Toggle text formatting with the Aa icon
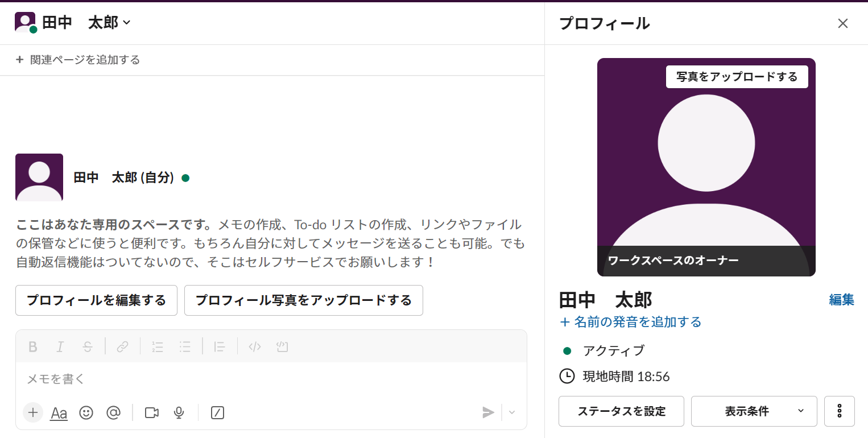The height and width of the screenshot is (438, 868). click(59, 413)
